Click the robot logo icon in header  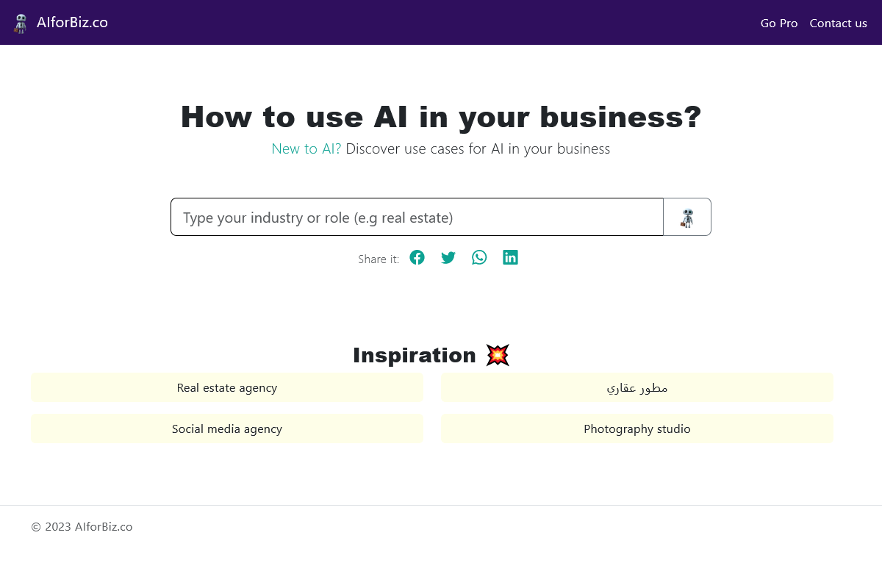pos(21,24)
